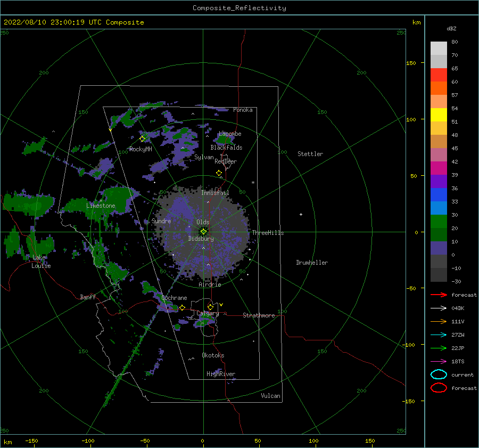Click the yellow diamond marker beside Cochrane
479x448 pixels.
pos(183,307)
